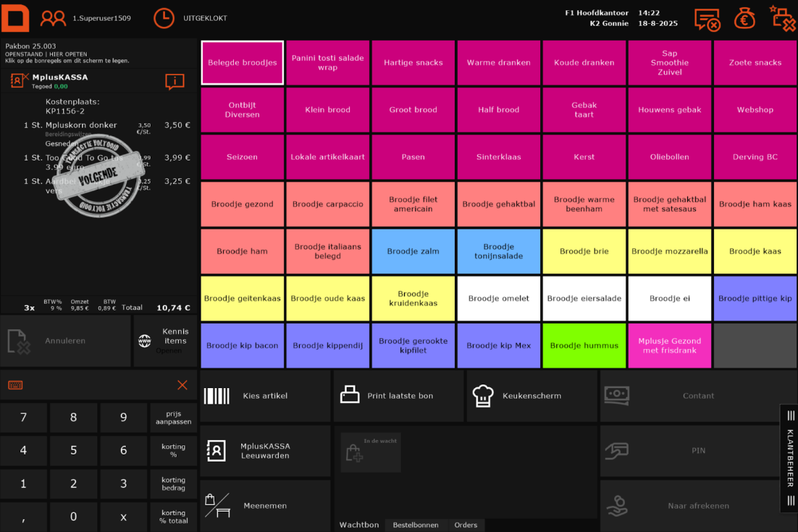
Task: Click the orange keyboard icon above numpad
Action: pyautogui.click(x=15, y=385)
